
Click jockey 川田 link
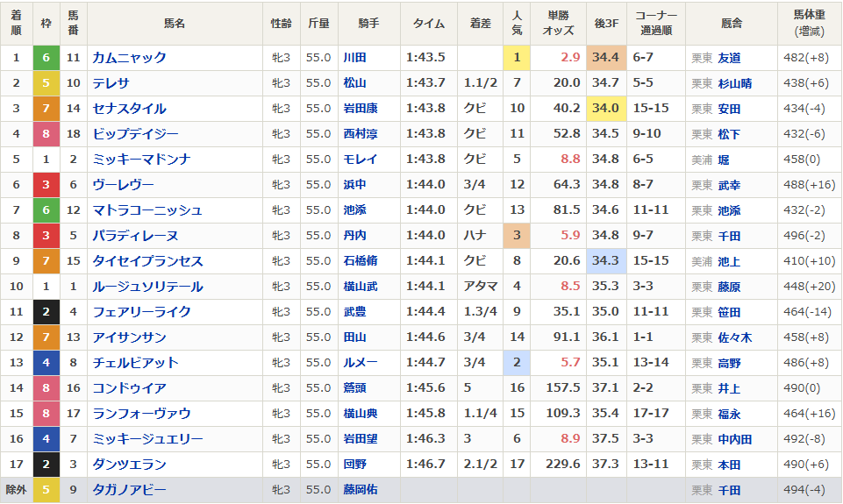(354, 58)
